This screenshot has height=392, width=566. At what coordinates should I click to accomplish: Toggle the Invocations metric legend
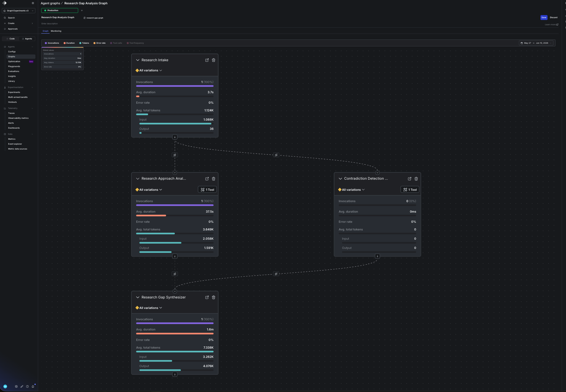click(52, 43)
